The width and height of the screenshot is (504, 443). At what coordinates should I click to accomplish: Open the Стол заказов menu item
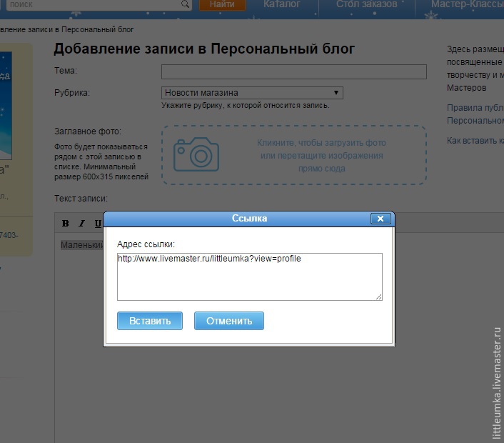[366, 4]
